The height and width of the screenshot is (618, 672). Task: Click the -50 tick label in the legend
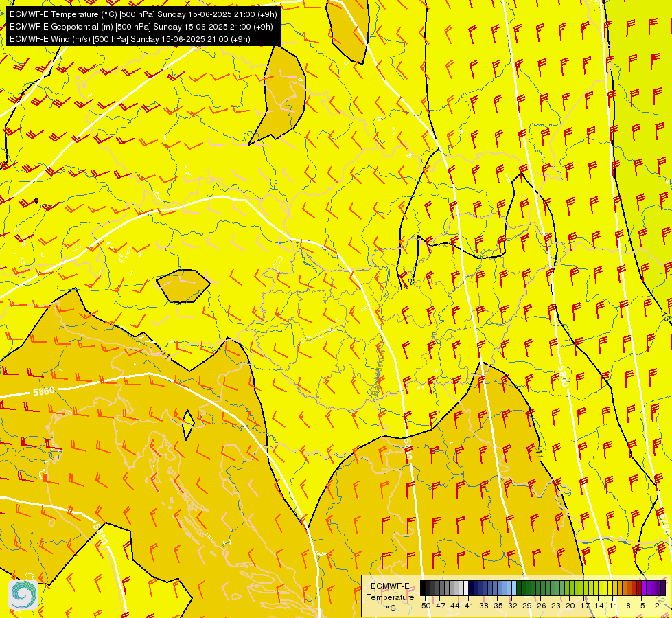click(x=425, y=606)
